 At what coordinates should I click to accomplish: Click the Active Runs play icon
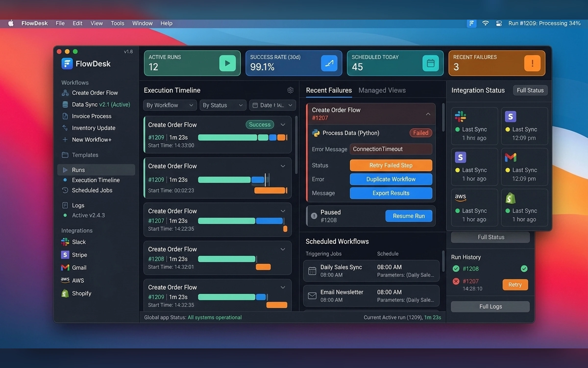(227, 63)
